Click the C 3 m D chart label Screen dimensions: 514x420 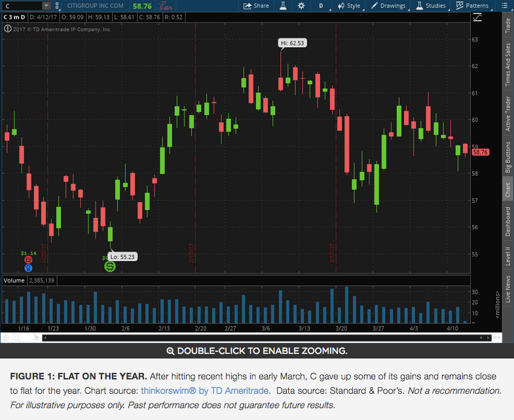click(x=14, y=17)
